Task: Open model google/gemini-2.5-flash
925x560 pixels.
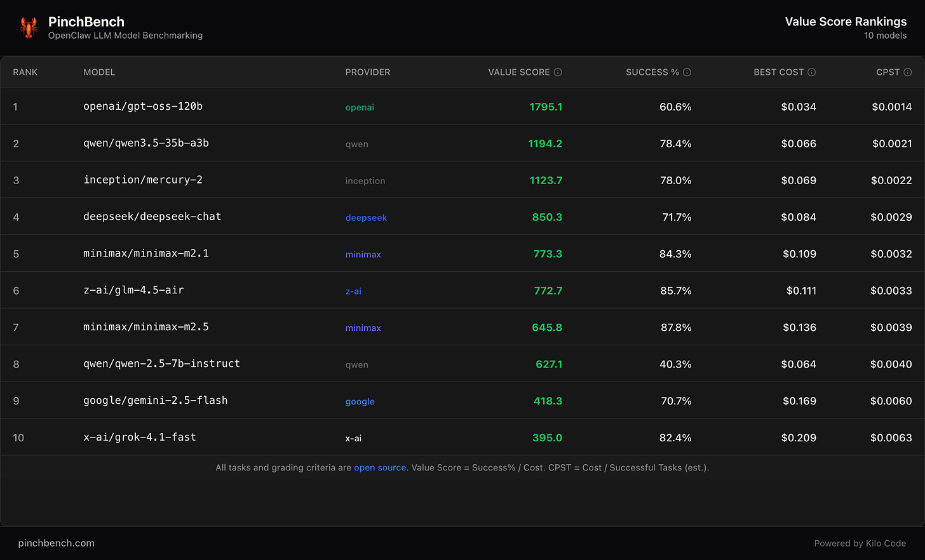Action: (x=156, y=401)
